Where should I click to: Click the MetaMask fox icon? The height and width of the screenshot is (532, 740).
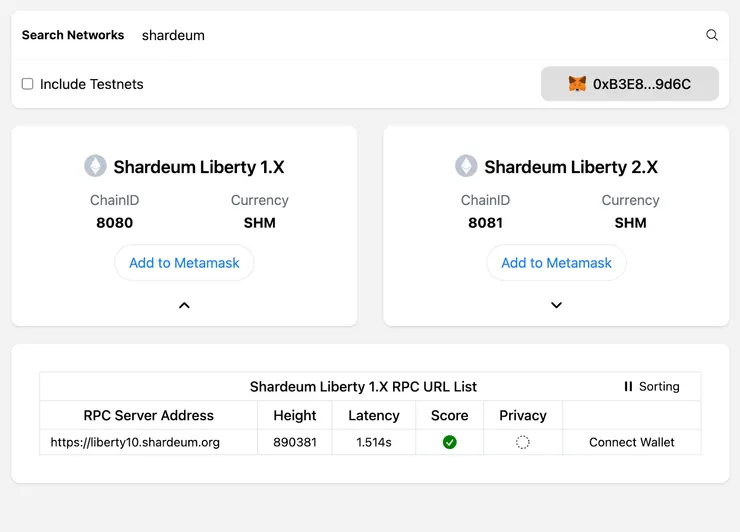click(577, 84)
